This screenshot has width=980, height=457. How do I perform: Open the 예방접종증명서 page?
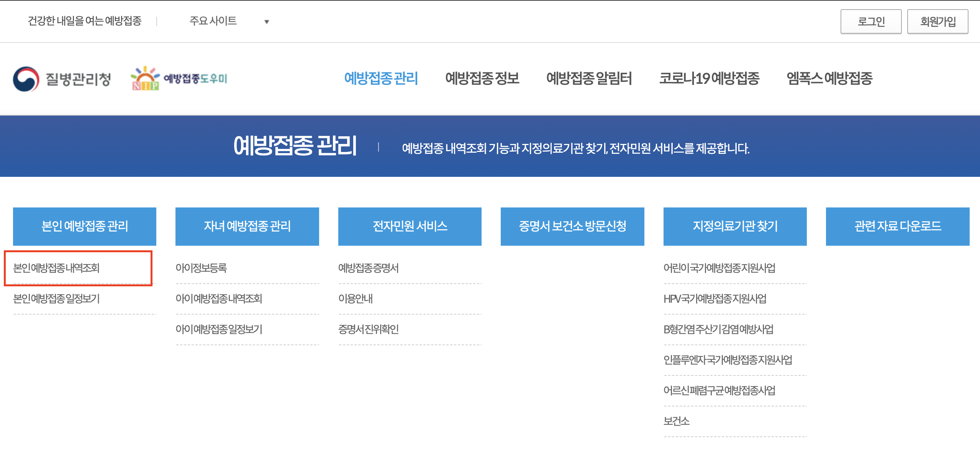pos(369,268)
